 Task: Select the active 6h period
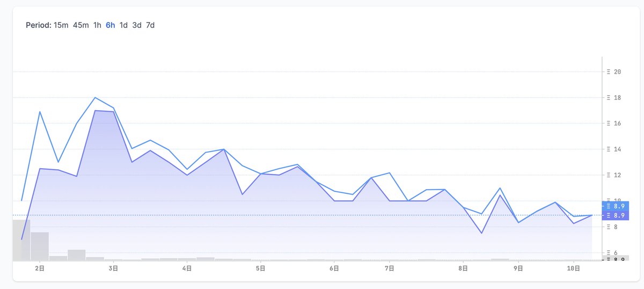point(110,25)
